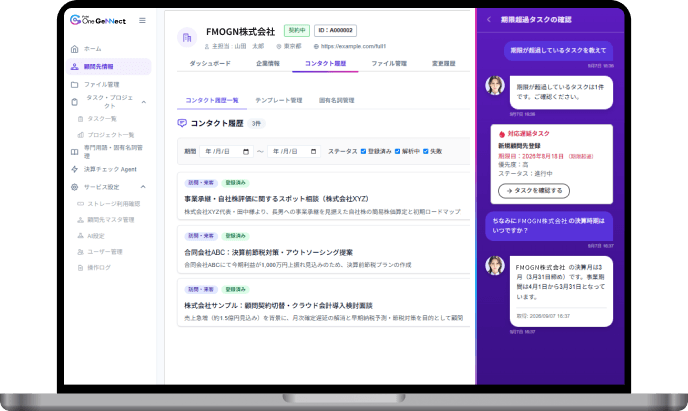Open the https://example.com/full1 link
The image size is (688, 411).
(353, 46)
